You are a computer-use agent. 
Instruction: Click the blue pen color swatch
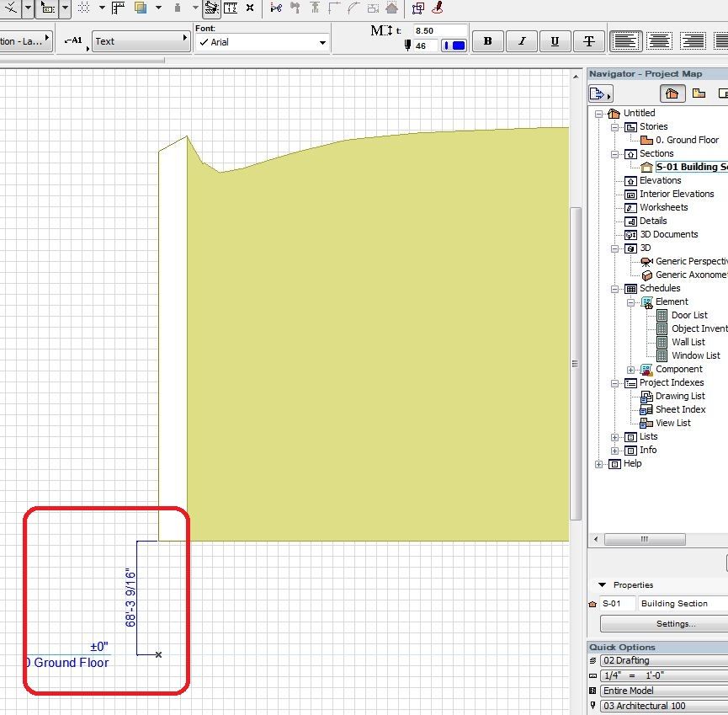coord(454,46)
